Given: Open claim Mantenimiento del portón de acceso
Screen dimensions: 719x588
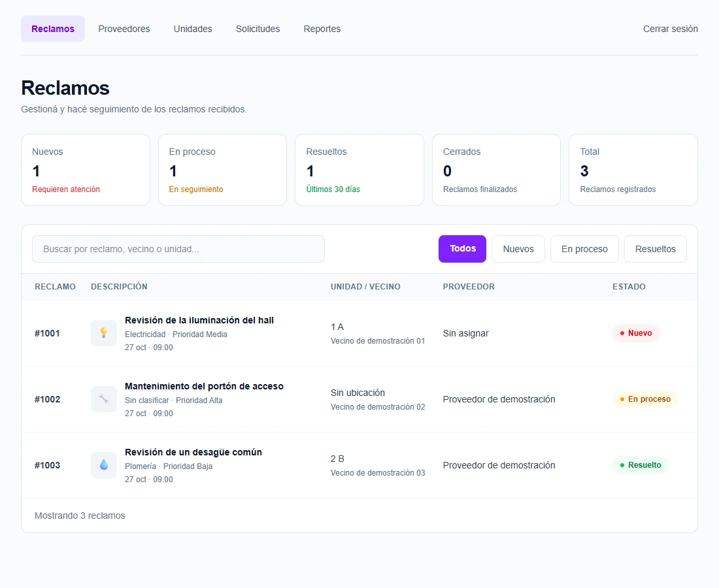Looking at the screenshot, I should coord(204,386).
